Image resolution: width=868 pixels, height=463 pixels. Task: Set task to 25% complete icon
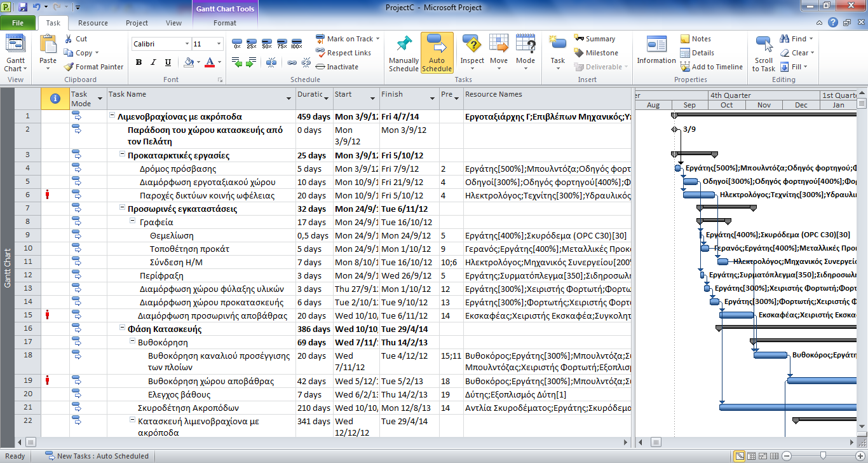tap(252, 43)
